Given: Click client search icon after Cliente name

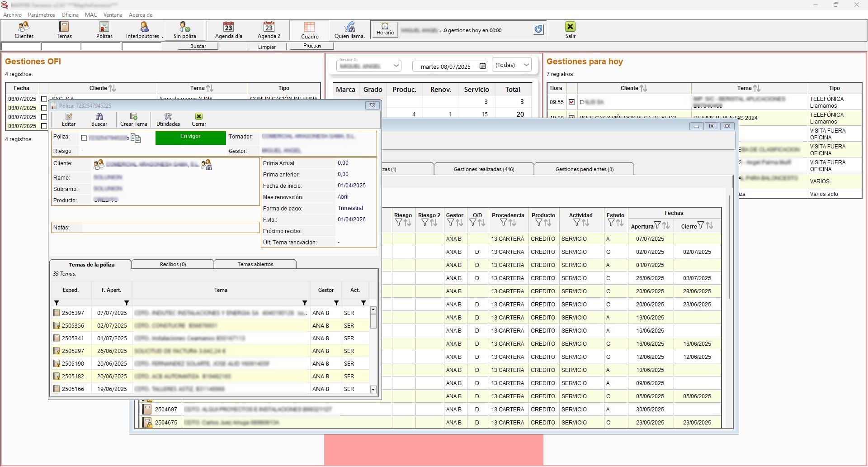Looking at the screenshot, I should pyautogui.click(x=207, y=164).
